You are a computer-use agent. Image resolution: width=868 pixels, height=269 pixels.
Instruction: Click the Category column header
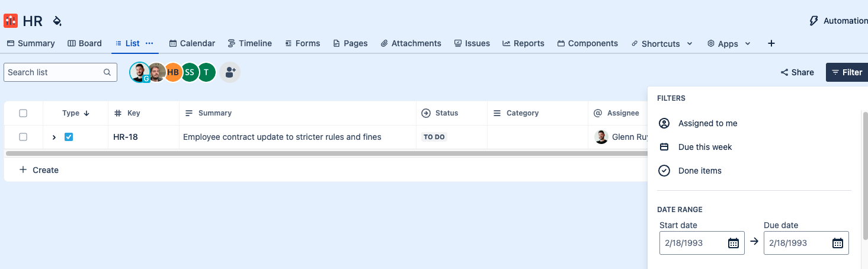[x=537, y=113]
